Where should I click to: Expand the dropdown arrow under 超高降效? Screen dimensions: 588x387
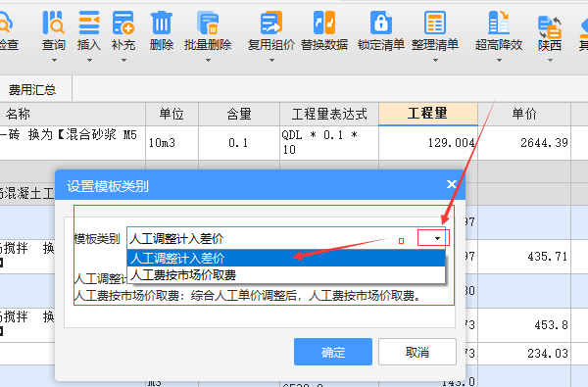499,61
